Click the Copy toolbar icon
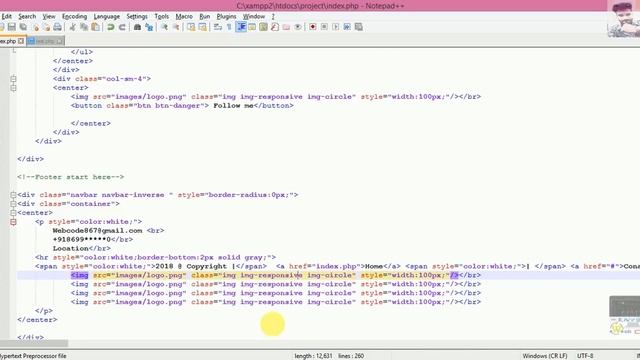 click(x=84, y=27)
